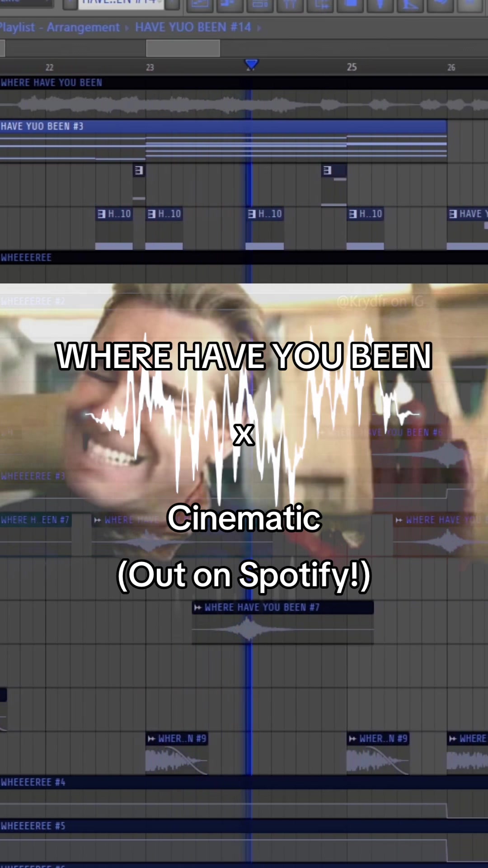Open the audio icon of the WHER..N #9 clip at bar 23

(x=152, y=739)
